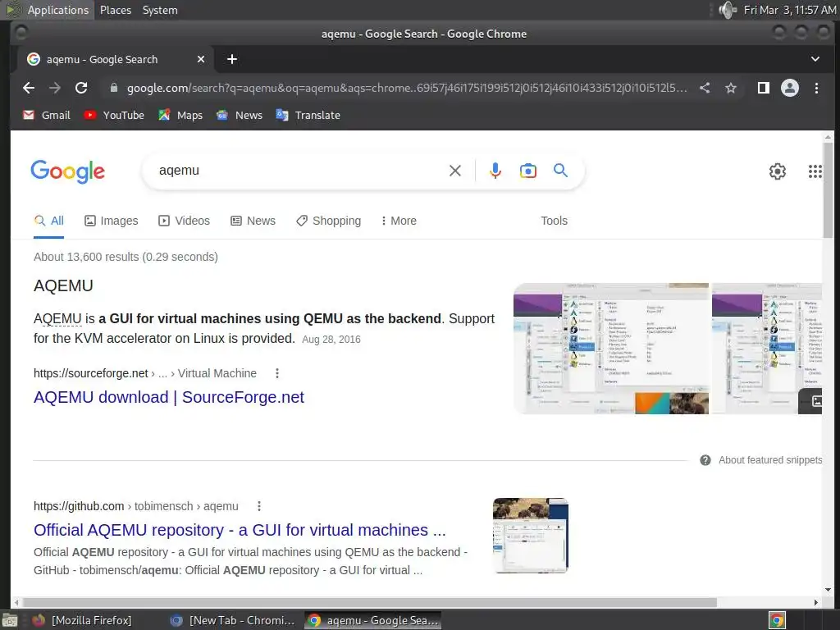Reload the current page
This screenshot has height=630, width=840.
[81, 88]
